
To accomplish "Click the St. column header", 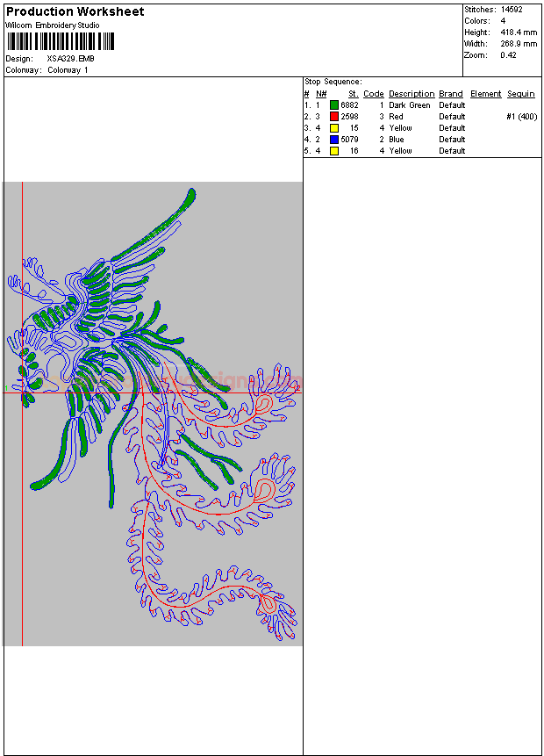I will coord(353,94).
